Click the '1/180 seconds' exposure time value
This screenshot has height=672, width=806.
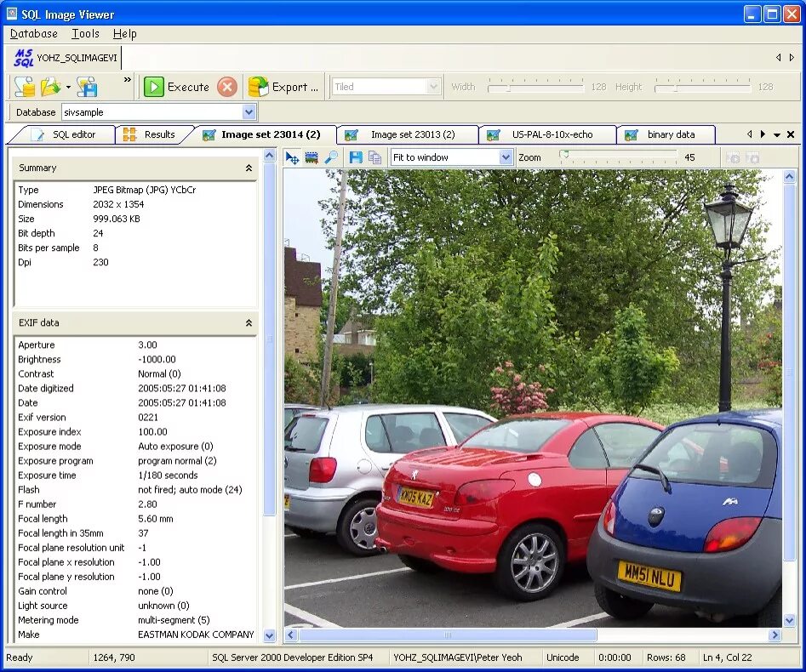(x=168, y=476)
